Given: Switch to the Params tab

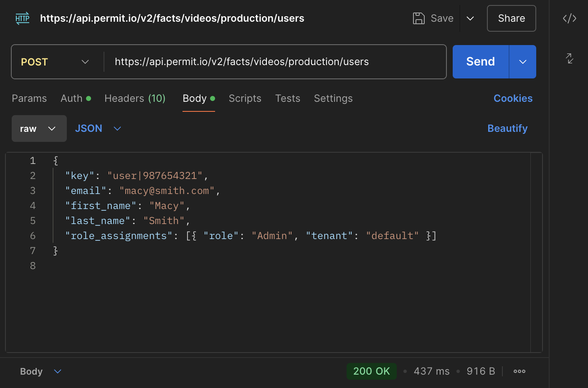Looking at the screenshot, I should tap(29, 98).
